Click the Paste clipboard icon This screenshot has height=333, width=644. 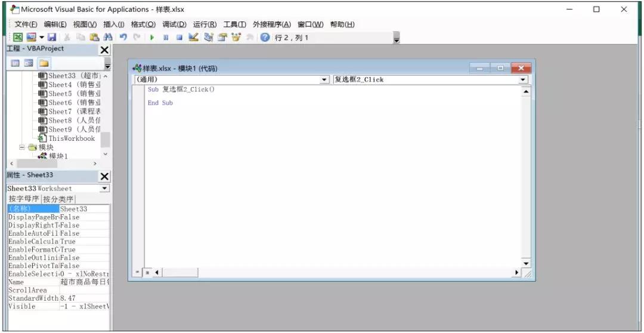point(94,38)
